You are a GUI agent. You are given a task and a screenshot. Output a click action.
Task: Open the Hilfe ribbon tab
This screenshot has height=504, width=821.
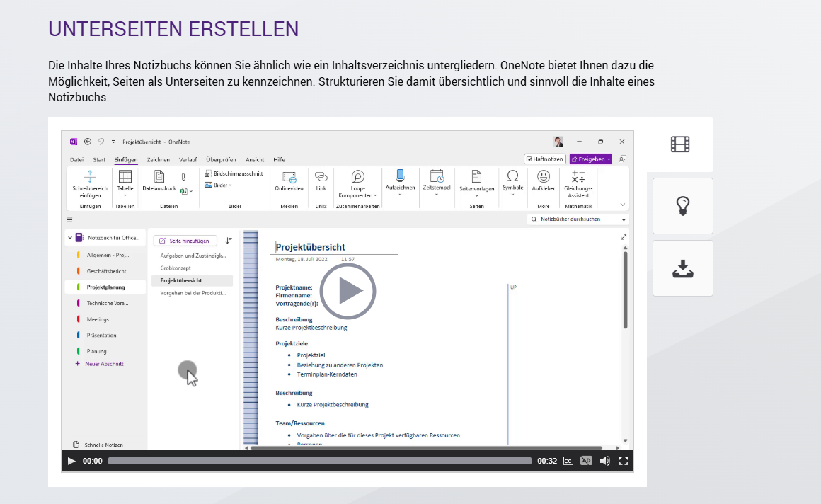pos(279,160)
